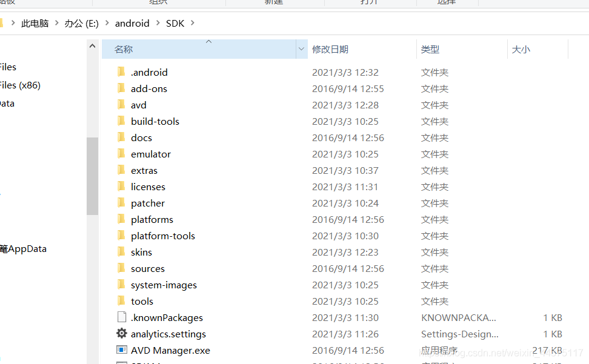Image resolution: width=589 pixels, height=364 pixels.
Task: Select the .knownPackages file name
Action: click(167, 318)
